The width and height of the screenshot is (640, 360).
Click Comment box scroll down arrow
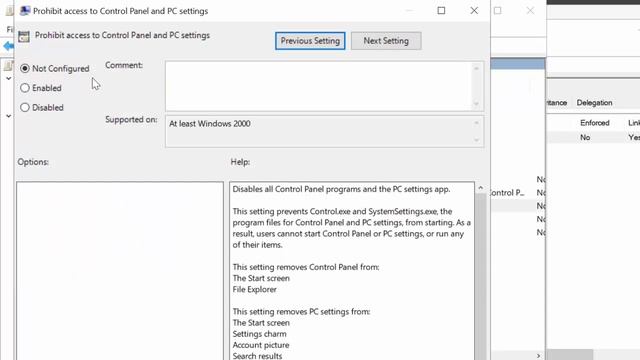(x=476, y=104)
